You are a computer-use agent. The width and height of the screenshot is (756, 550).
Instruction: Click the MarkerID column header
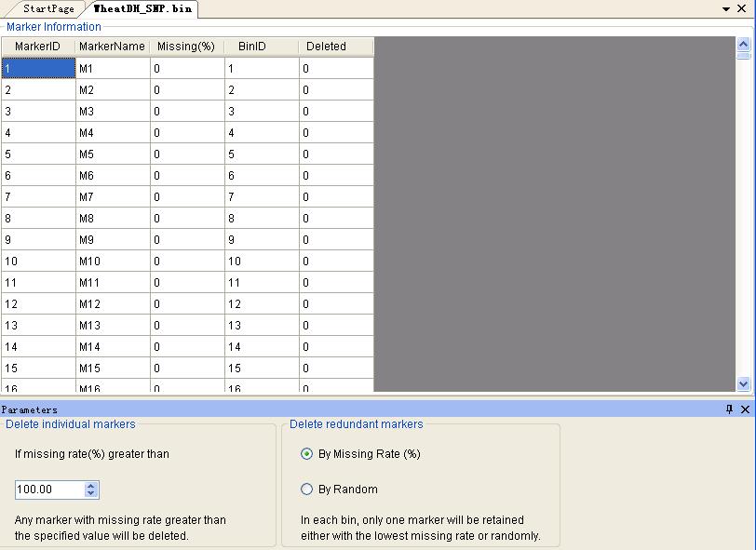tap(37, 47)
